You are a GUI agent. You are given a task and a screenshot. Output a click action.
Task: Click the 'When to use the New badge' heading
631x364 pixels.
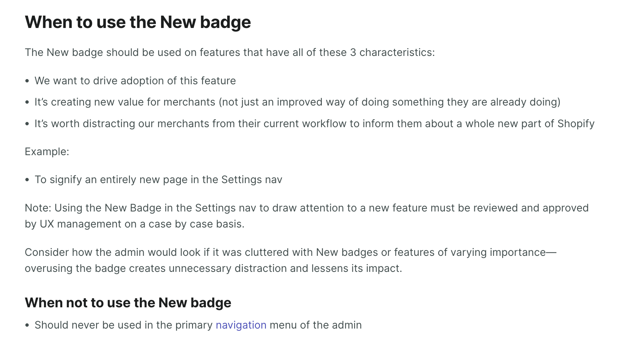138,22
